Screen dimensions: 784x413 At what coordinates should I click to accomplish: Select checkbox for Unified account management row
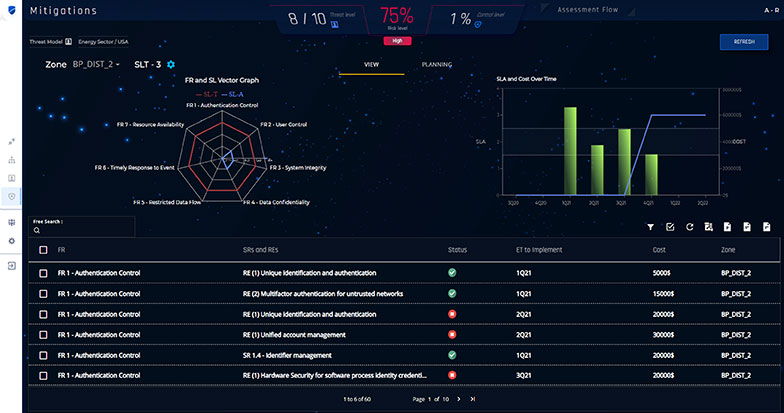pyautogui.click(x=43, y=334)
